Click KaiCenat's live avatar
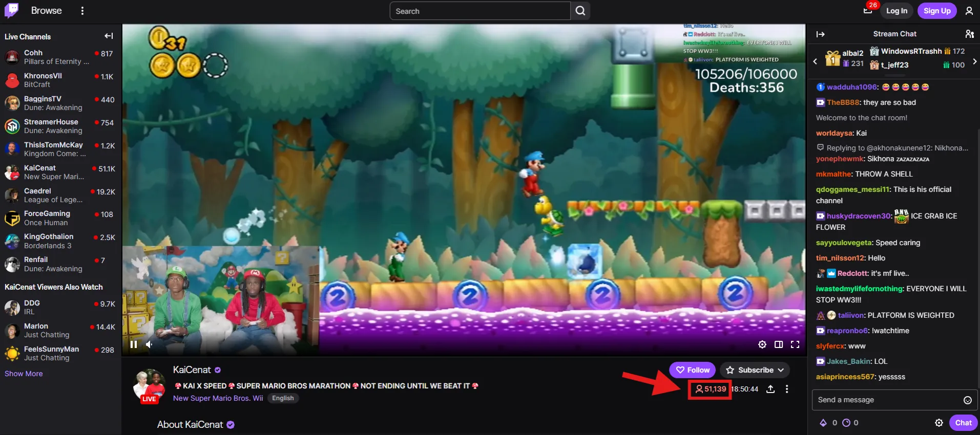Image resolution: width=980 pixels, height=435 pixels. coord(149,385)
